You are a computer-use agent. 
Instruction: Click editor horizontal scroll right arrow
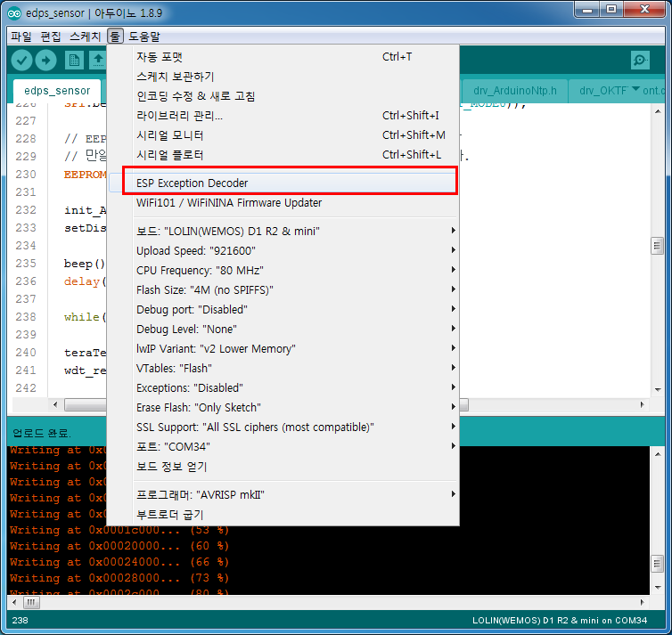point(642,404)
